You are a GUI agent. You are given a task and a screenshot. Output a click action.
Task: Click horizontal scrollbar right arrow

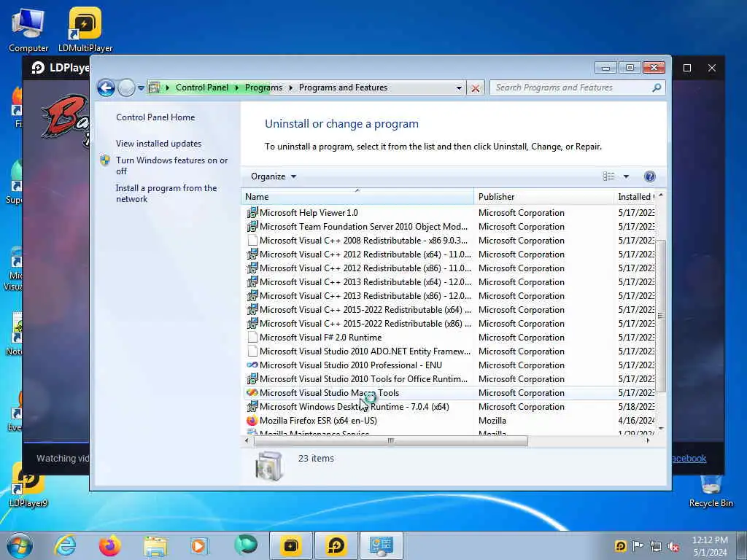pyautogui.click(x=648, y=441)
